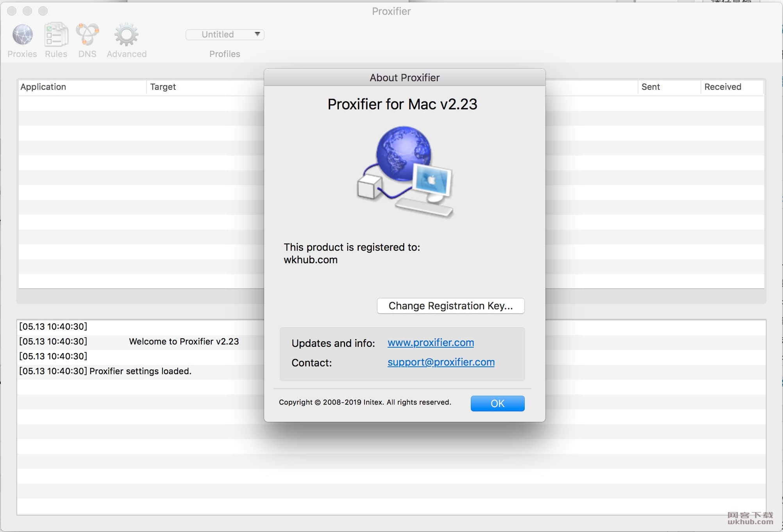Open the www.proxifier.com link
The height and width of the screenshot is (532, 783).
pyautogui.click(x=431, y=343)
